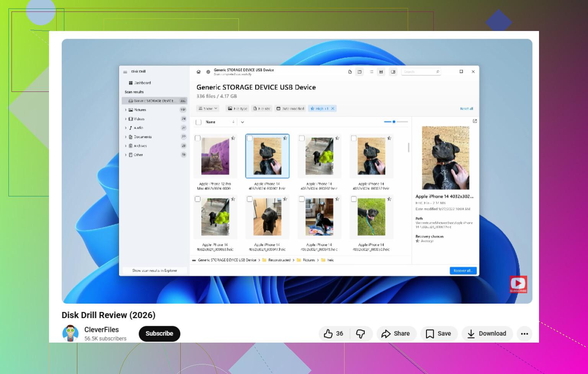Image resolution: width=588 pixels, height=374 pixels.
Task: Expand the Pictures category
Action: click(x=126, y=110)
